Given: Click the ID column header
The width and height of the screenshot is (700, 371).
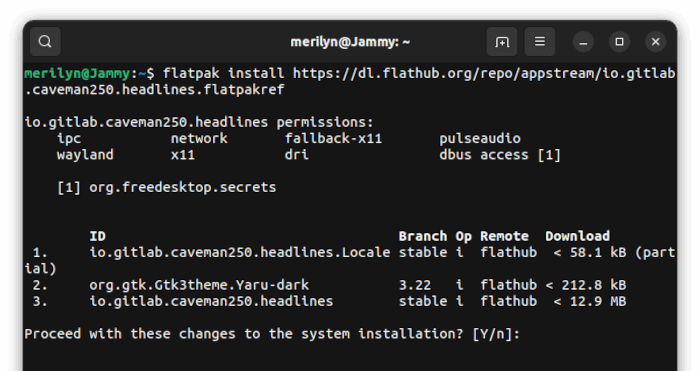Looking at the screenshot, I should click(x=97, y=236).
